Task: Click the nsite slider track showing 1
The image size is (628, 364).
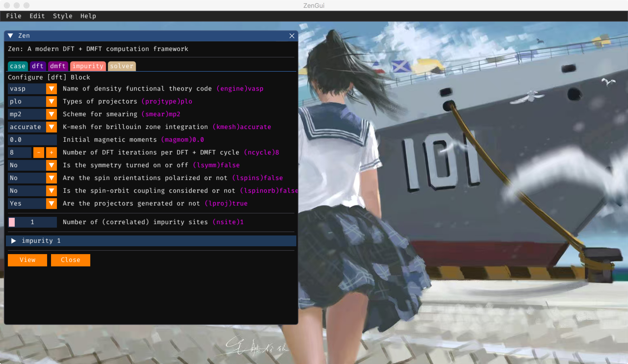Action: 32,222
